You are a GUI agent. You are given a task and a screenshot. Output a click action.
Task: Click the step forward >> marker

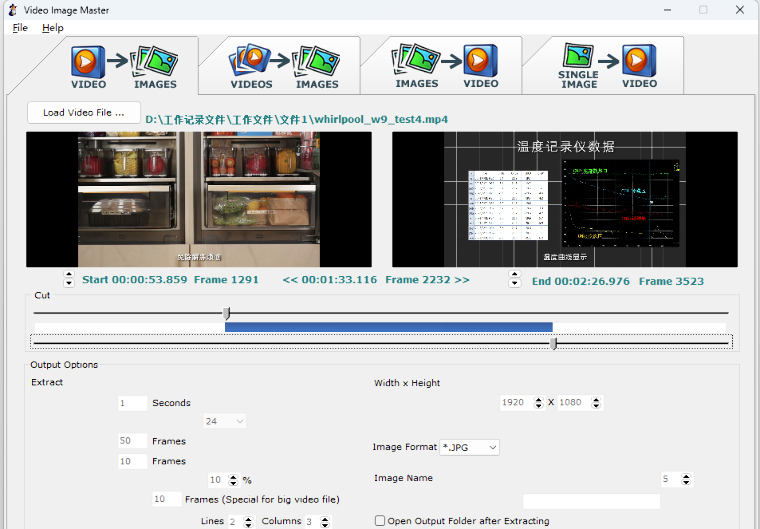(x=462, y=280)
